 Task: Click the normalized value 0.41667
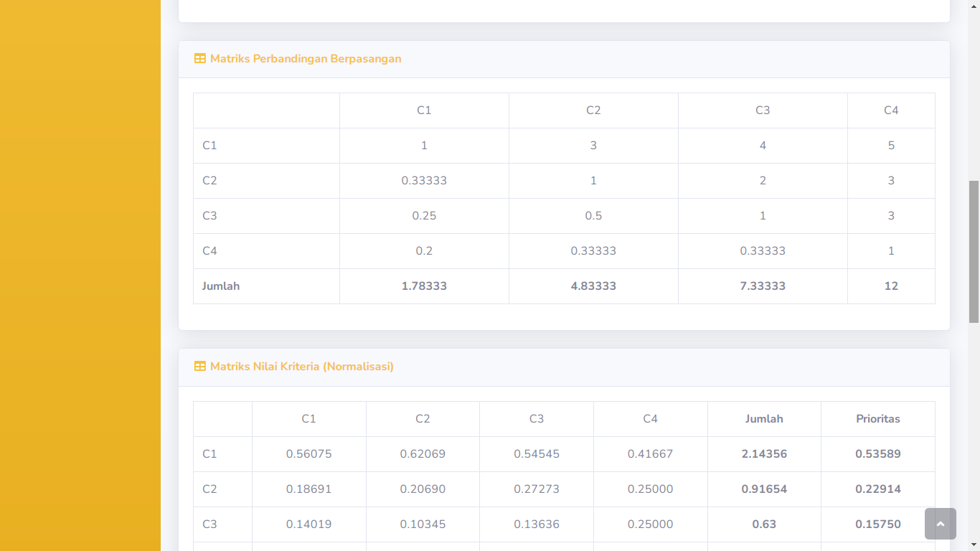(650, 454)
